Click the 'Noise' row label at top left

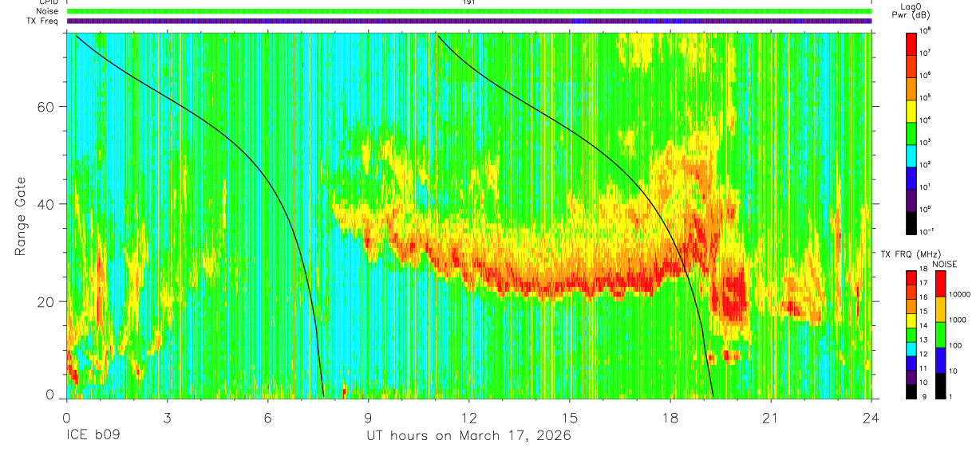pyautogui.click(x=49, y=11)
